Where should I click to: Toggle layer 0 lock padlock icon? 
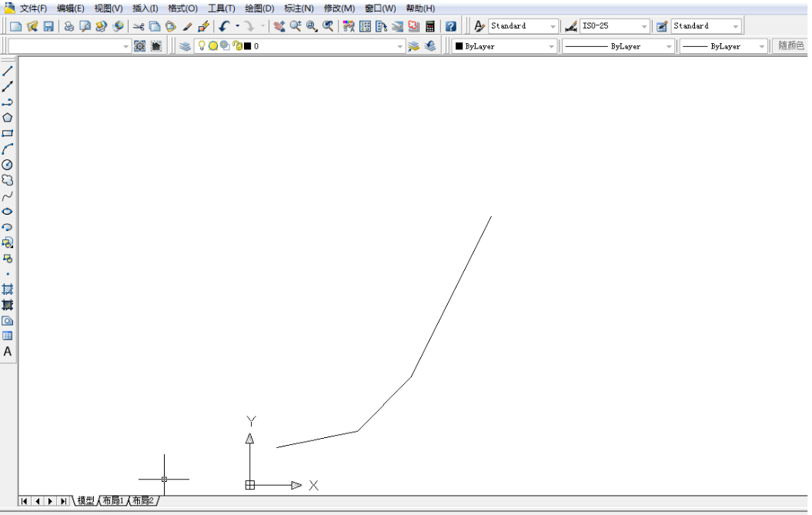(237, 45)
